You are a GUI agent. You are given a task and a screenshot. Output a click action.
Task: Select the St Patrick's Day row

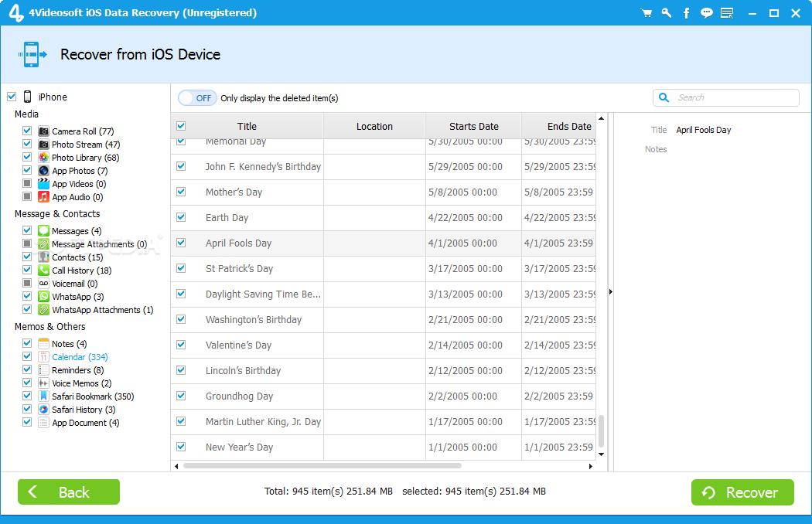point(384,269)
